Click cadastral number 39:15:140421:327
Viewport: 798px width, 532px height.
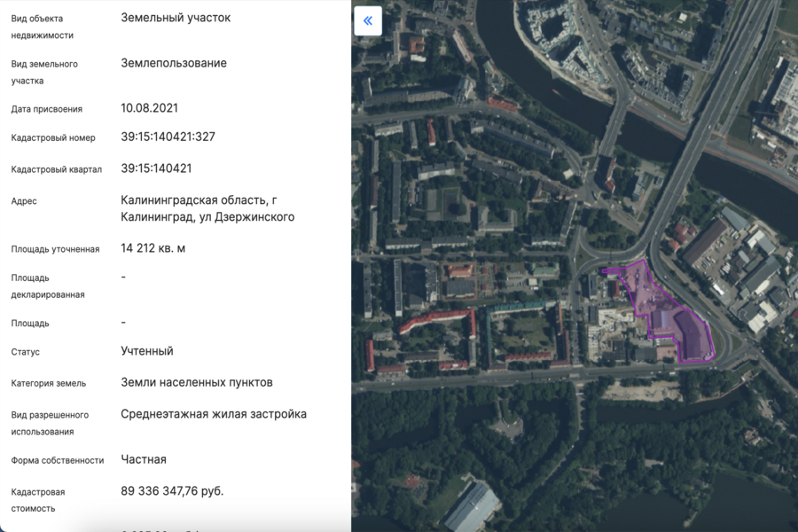point(168,137)
